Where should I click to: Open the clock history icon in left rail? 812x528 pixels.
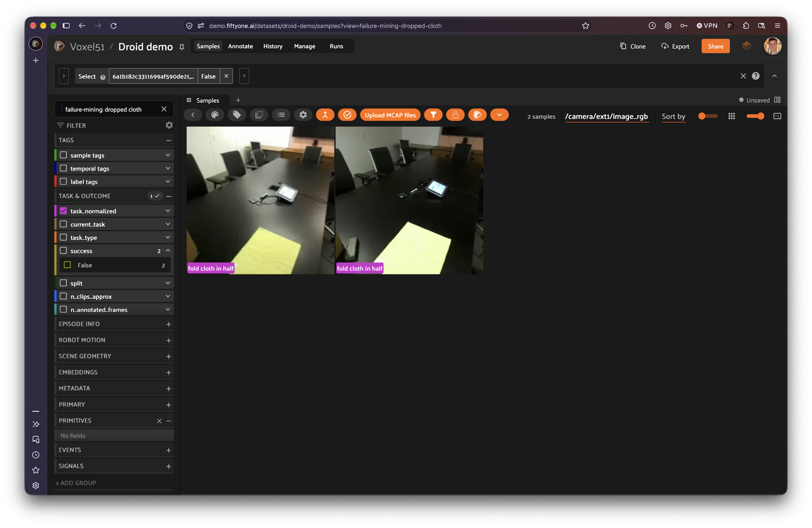pyautogui.click(x=36, y=455)
